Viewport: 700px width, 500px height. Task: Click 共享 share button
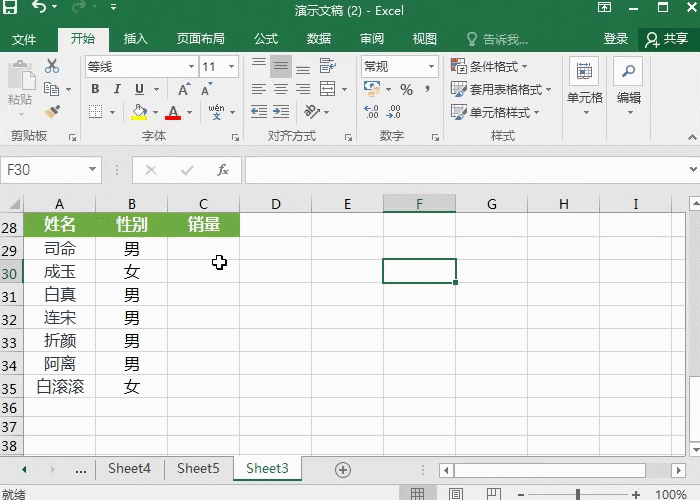(x=667, y=39)
